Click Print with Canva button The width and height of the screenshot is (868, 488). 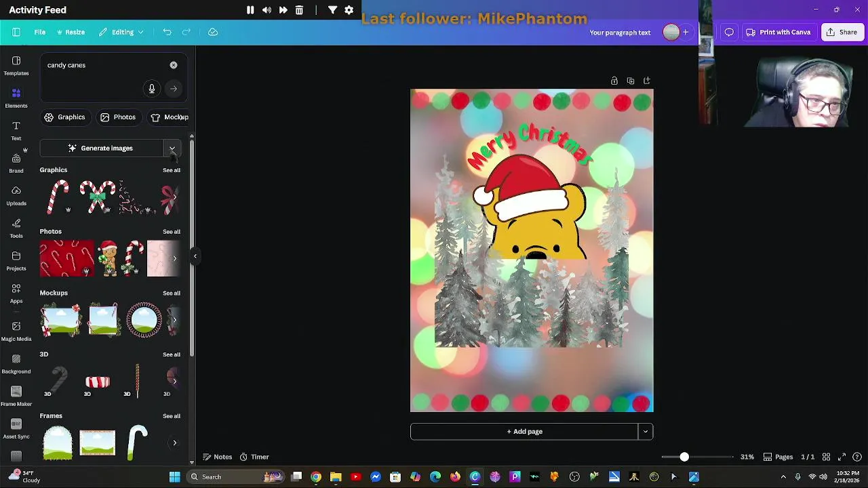778,32
